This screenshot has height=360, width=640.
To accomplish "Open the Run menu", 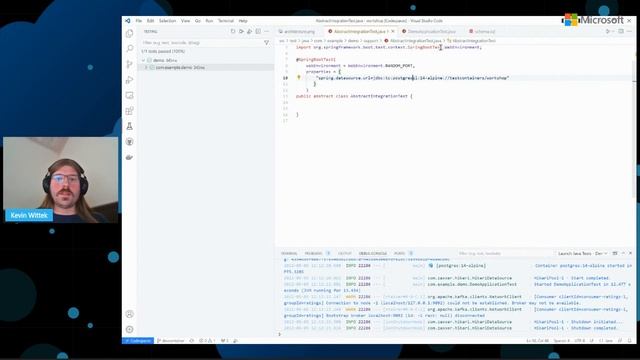I will coord(209,20).
